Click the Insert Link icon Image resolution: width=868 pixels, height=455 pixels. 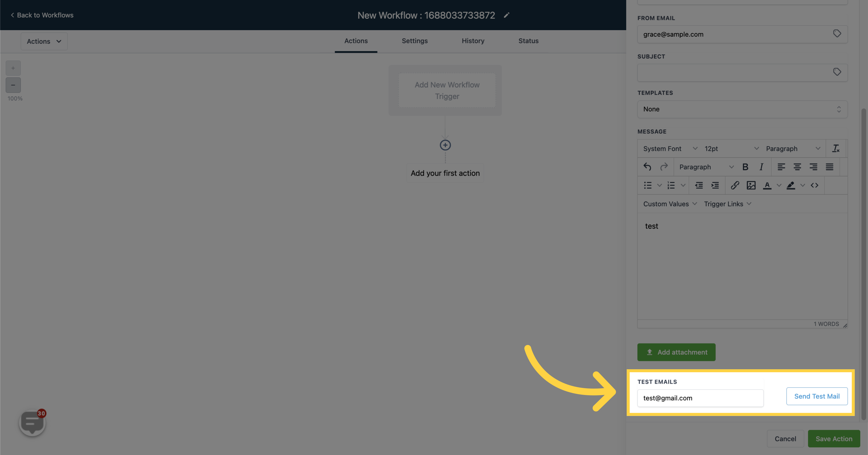(x=734, y=185)
